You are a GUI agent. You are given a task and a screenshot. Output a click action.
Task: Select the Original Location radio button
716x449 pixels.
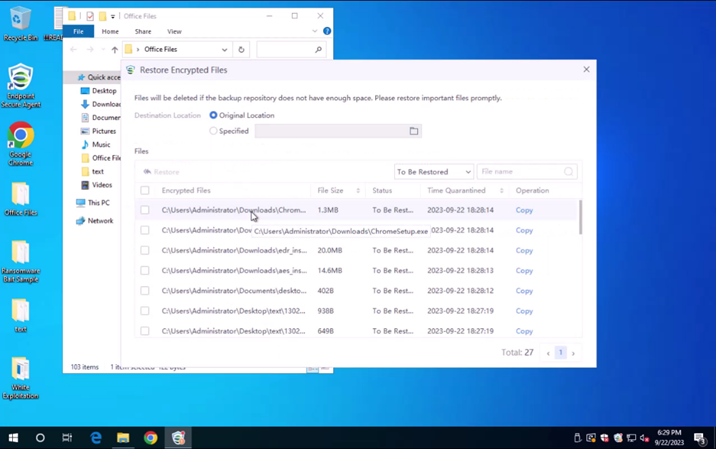[213, 115]
